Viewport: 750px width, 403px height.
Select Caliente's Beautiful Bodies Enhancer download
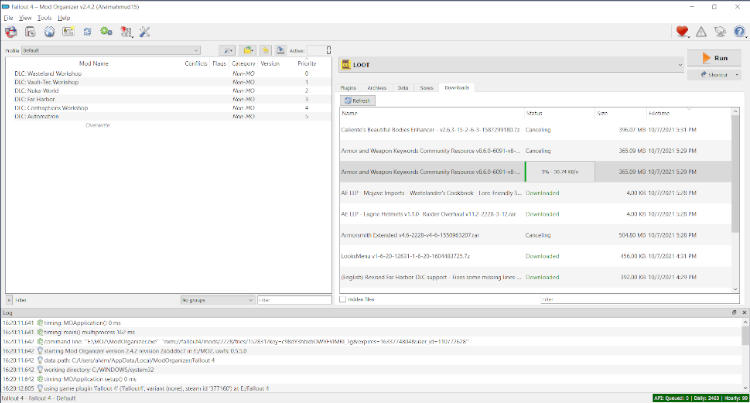tap(536, 130)
